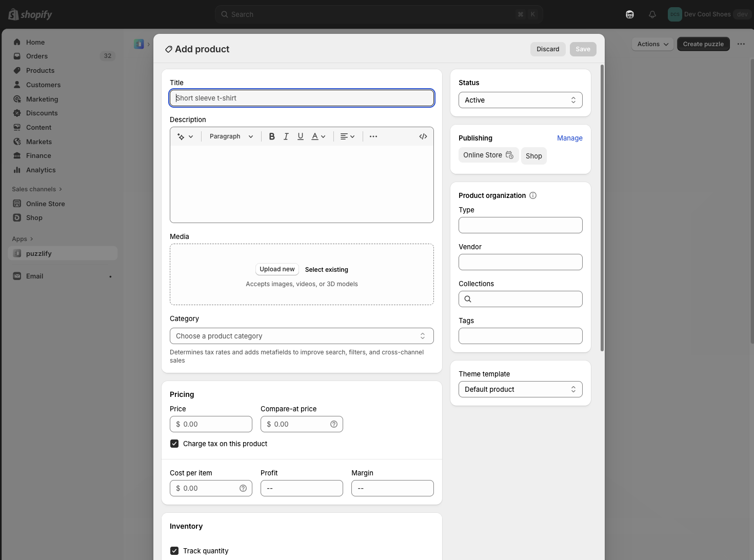Click the Shopify logo

[30, 14]
